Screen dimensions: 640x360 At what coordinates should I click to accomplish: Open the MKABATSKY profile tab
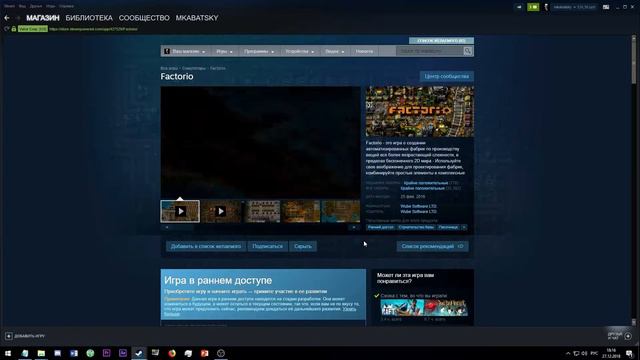pos(197,18)
